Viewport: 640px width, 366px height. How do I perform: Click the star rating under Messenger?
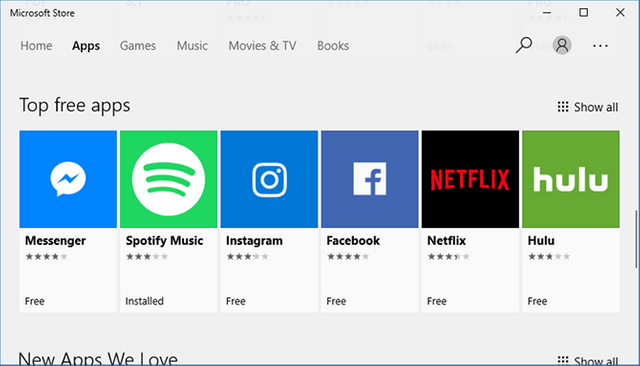46,257
